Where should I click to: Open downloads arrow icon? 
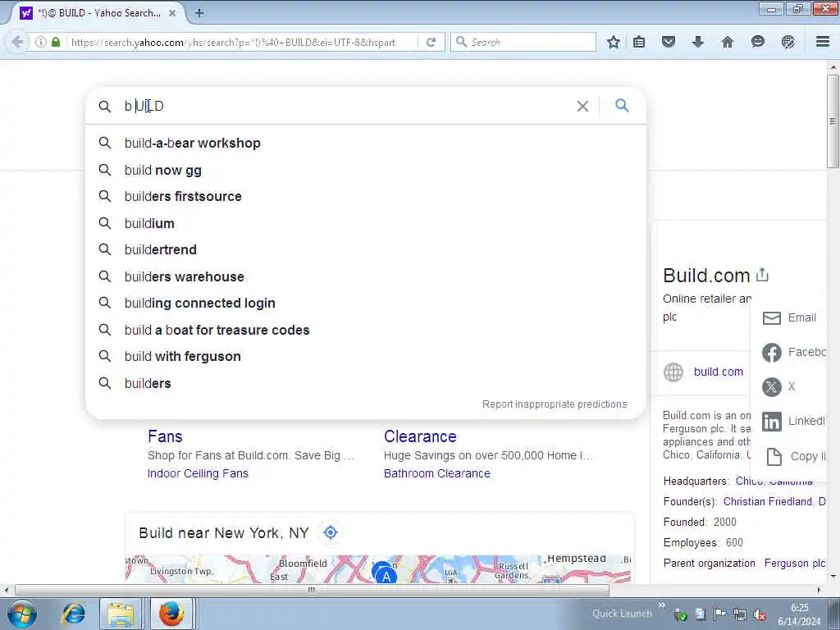[x=697, y=42]
